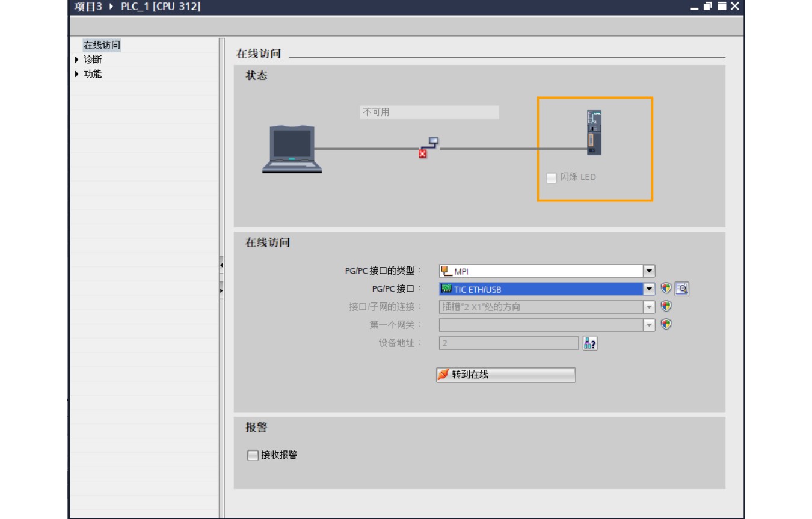Click the laptop computer icon in 状态
812x519 pixels.
[x=292, y=149]
